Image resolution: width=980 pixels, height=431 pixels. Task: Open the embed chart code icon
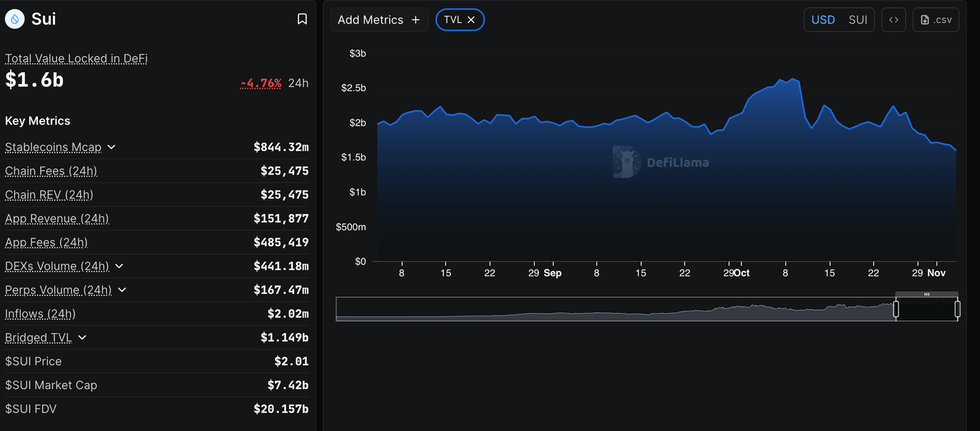click(x=893, y=20)
